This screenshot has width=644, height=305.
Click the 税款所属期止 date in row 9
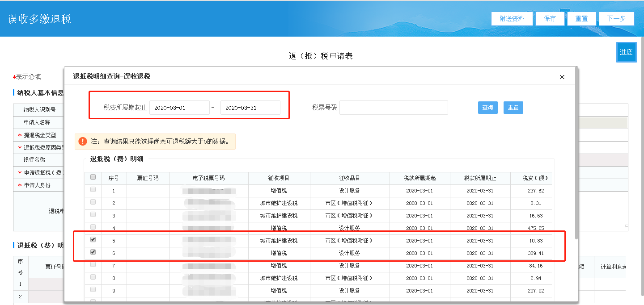(480, 291)
